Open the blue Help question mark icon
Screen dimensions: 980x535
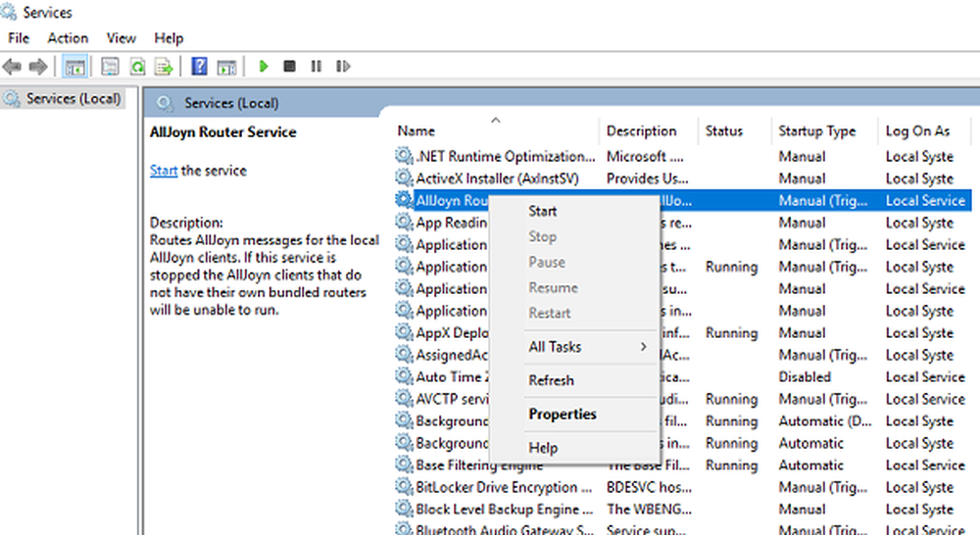click(x=199, y=66)
